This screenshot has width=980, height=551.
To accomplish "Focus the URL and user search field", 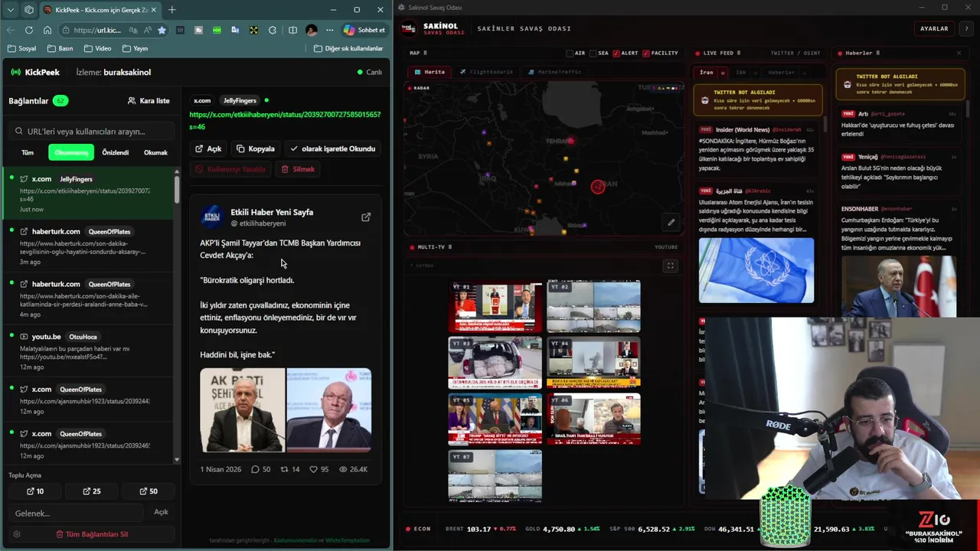I will pos(90,131).
